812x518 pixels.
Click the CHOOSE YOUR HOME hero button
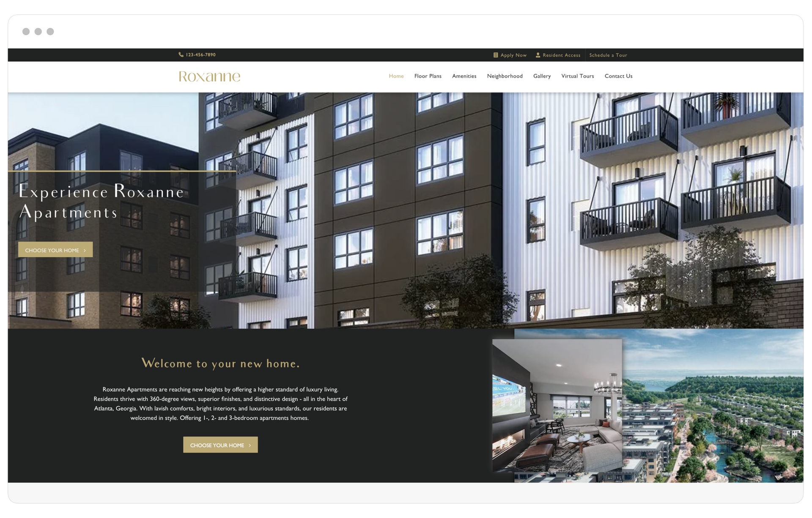click(56, 250)
